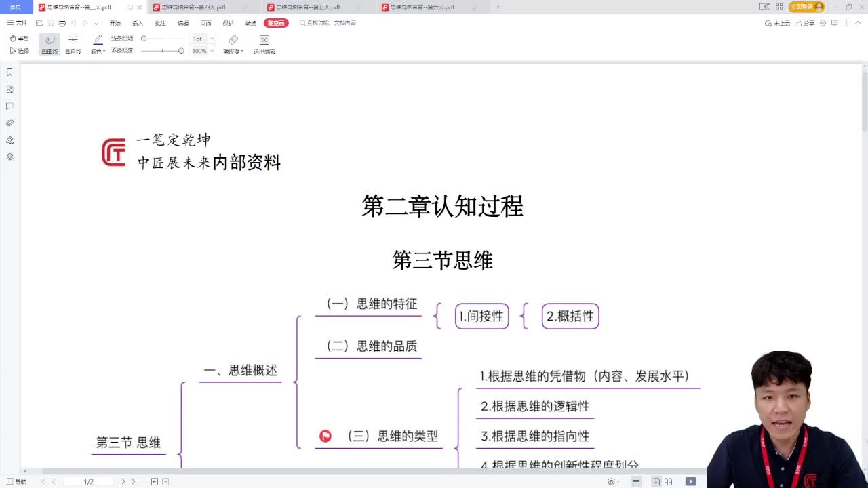The width and height of the screenshot is (868, 488).
Task: Open the attachments panel in left sidebar
Action: pyautogui.click(x=9, y=123)
